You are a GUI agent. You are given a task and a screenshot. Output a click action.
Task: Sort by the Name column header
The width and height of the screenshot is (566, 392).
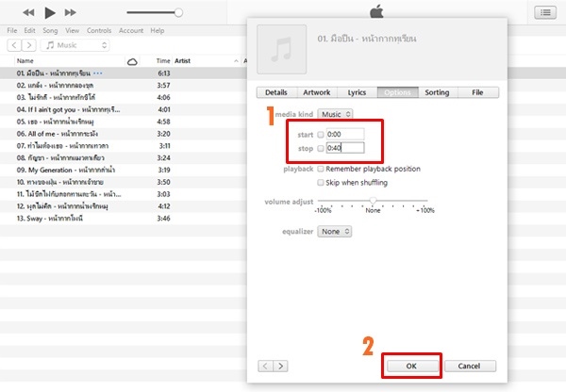click(25, 61)
